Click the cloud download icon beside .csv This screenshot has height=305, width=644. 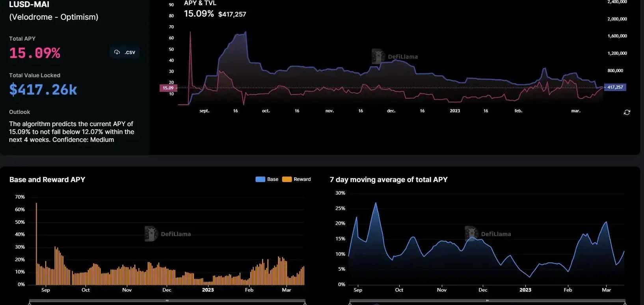point(117,52)
